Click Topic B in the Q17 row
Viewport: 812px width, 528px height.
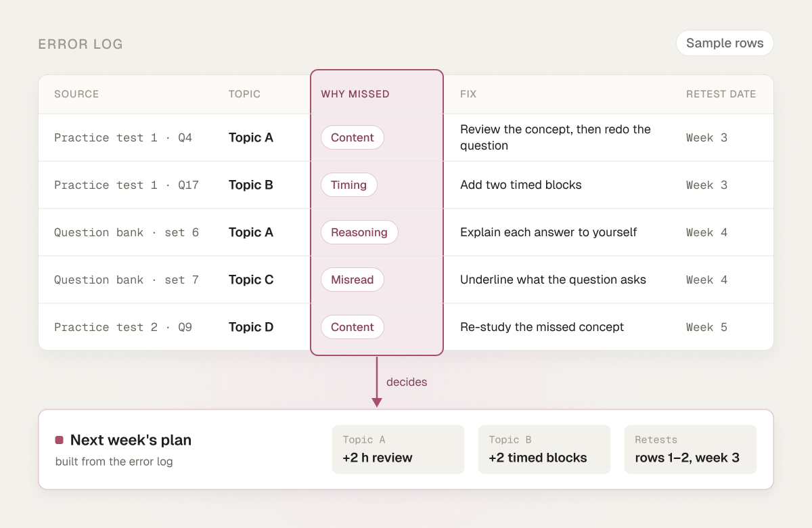251,185
